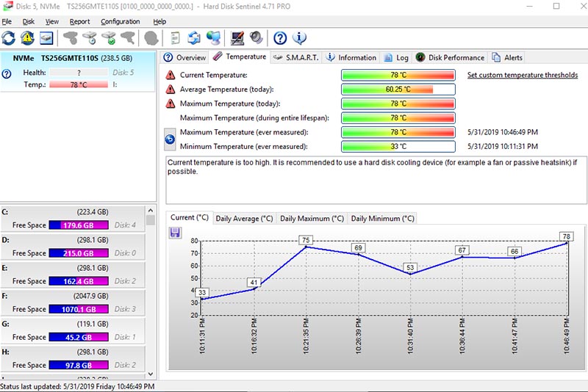Click the warning triangle beside Maximum Temperature (today)
The height and width of the screenshot is (392, 588).
(171, 104)
